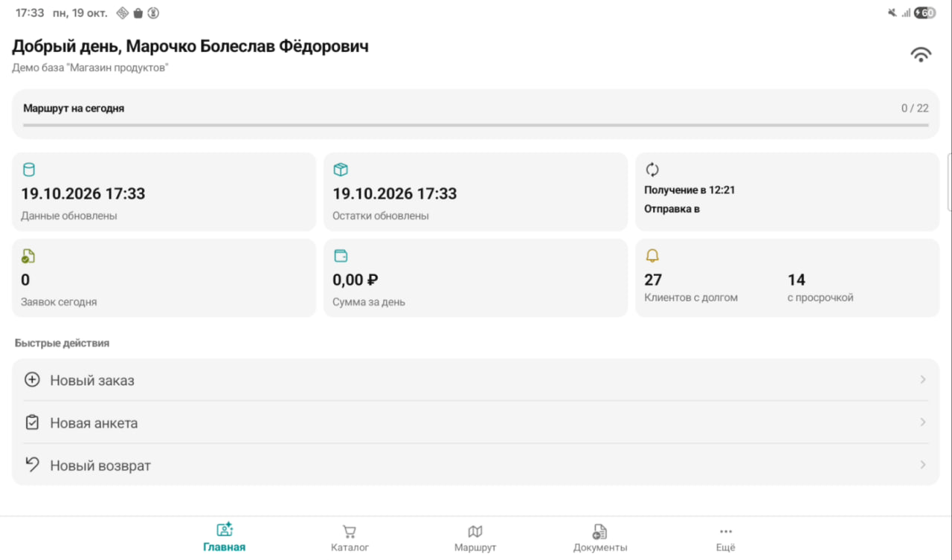The image size is (952, 560).
Task: Create a survey via 'Новая анкета'
Action: click(476, 422)
